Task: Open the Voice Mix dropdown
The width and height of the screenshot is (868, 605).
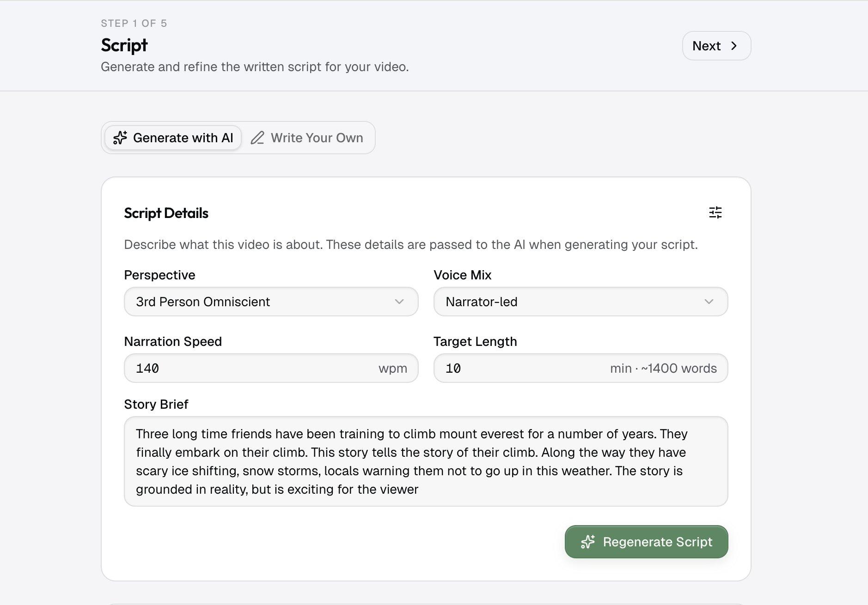Action: coord(581,302)
